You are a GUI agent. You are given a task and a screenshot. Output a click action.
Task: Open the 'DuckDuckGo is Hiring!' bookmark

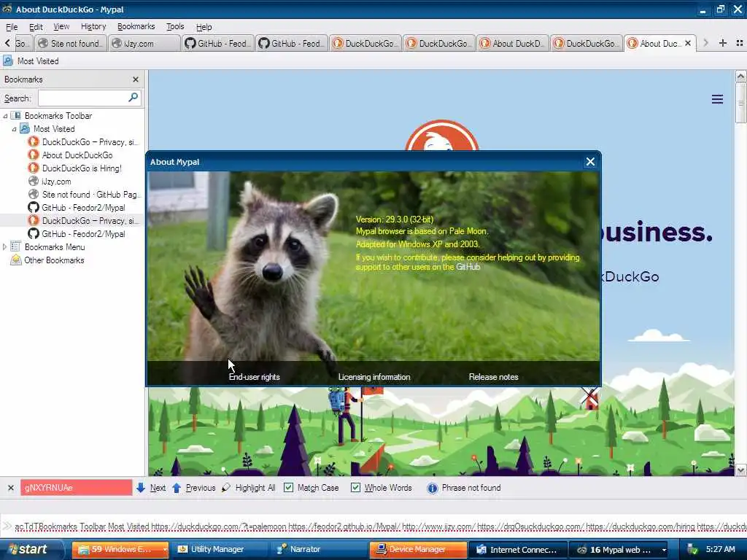pos(82,168)
